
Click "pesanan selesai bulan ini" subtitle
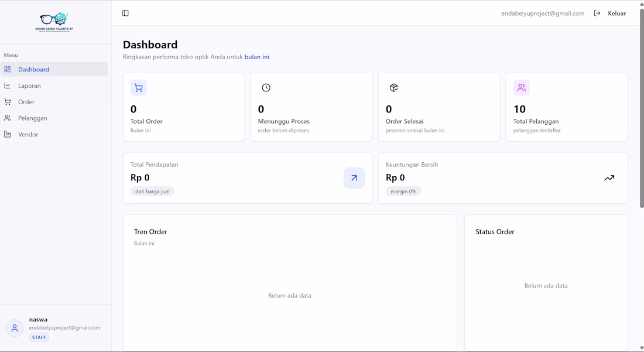[415, 131]
